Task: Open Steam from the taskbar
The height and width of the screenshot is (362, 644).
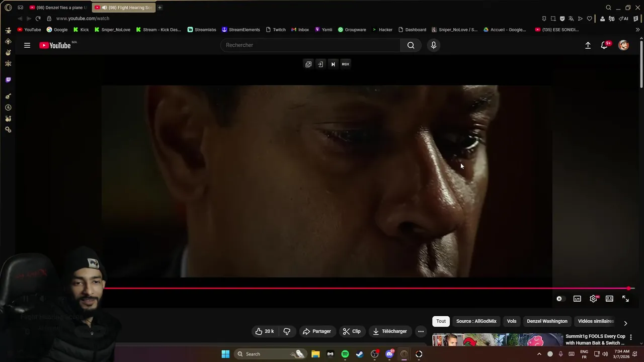Action: [x=360, y=354]
